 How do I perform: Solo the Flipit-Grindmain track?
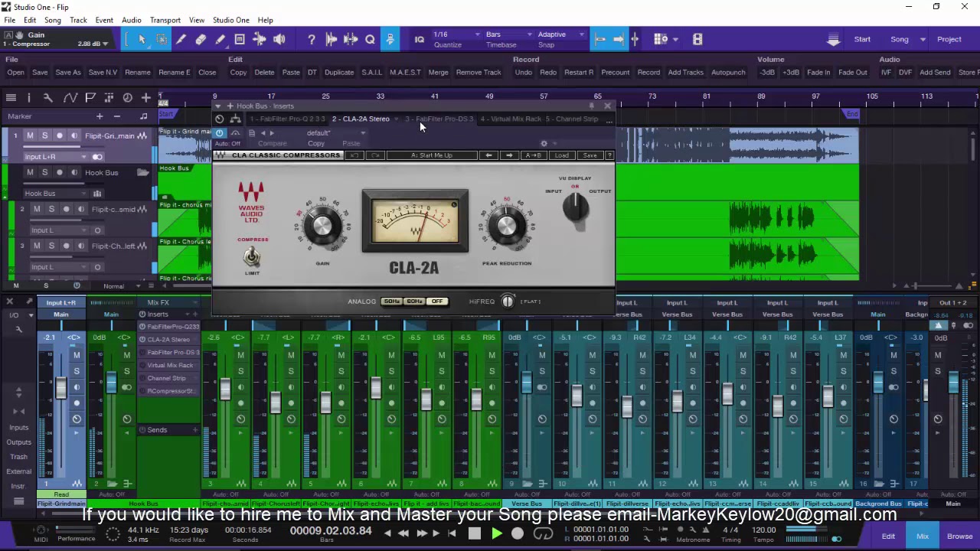click(x=44, y=135)
